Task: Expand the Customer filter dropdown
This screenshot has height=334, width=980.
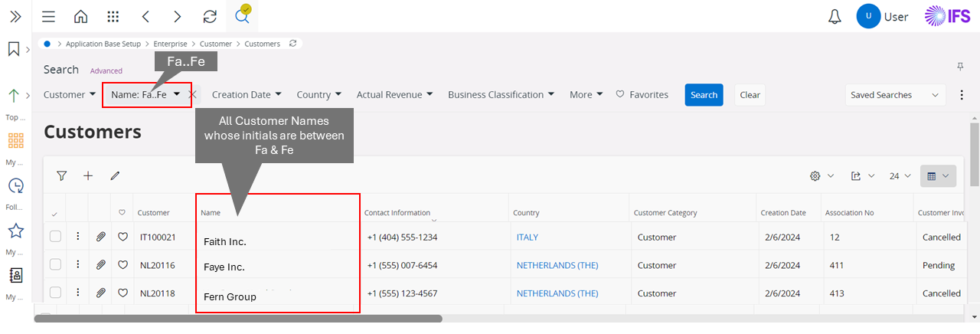Action: tap(70, 95)
